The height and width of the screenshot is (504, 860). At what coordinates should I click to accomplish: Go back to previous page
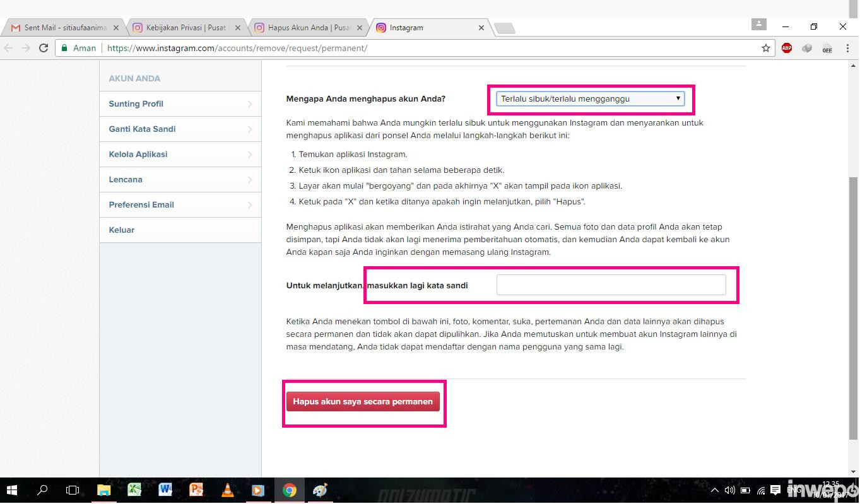click(x=9, y=48)
